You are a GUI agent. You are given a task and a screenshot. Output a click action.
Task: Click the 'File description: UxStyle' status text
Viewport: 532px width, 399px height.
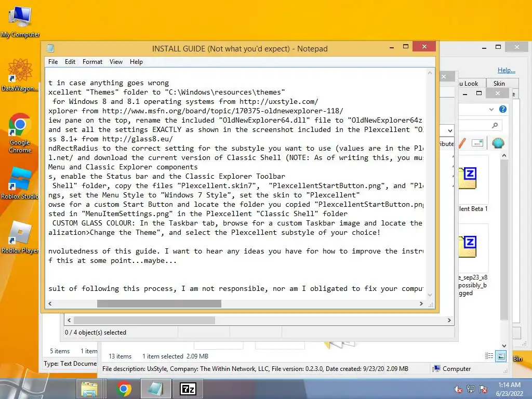click(x=243, y=369)
